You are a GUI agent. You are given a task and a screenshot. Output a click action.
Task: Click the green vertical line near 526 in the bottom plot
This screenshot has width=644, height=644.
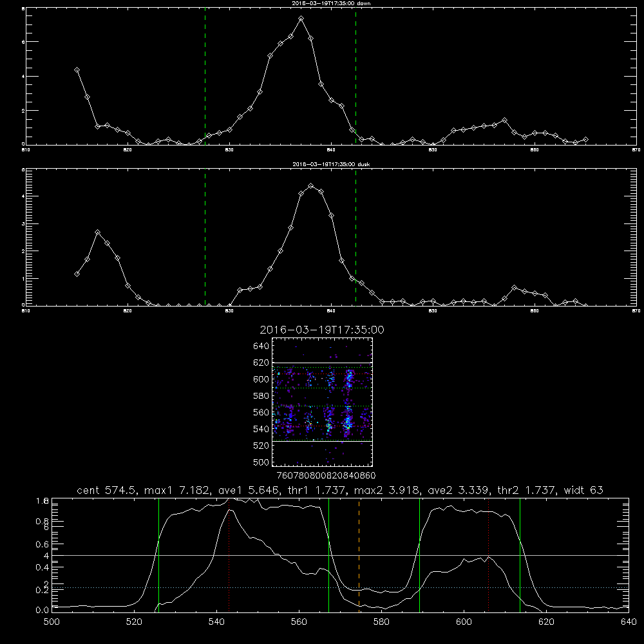click(x=158, y=555)
